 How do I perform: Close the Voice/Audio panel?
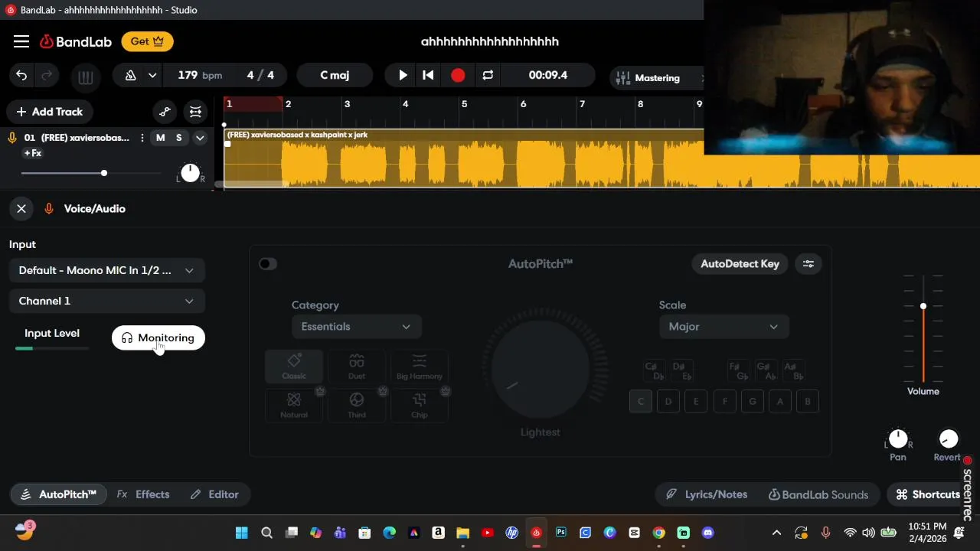pyautogui.click(x=21, y=208)
